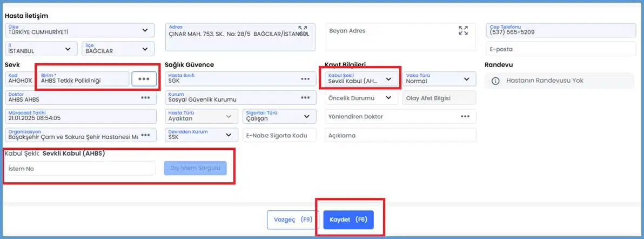Open the Ülke dropdown
This screenshot has width=644, height=239.
79,30
